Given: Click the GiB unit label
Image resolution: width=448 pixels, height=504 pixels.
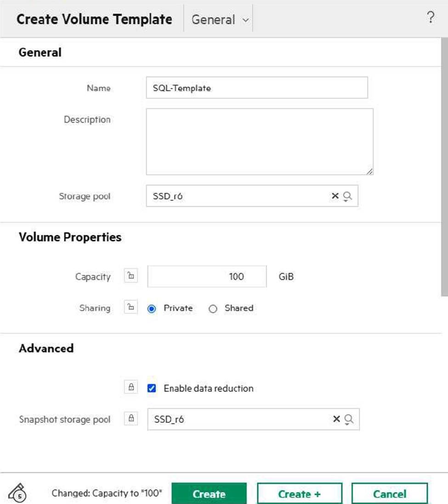Looking at the screenshot, I should (x=286, y=277).
